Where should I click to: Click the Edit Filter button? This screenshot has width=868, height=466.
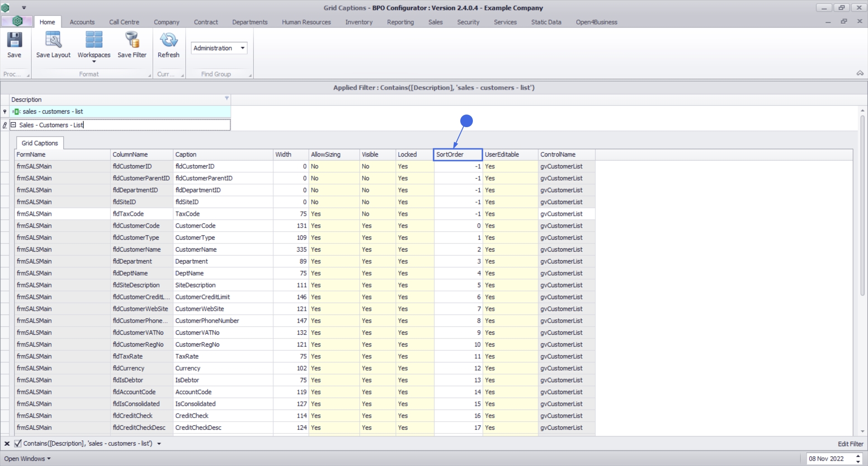click(x=850, y=444)
